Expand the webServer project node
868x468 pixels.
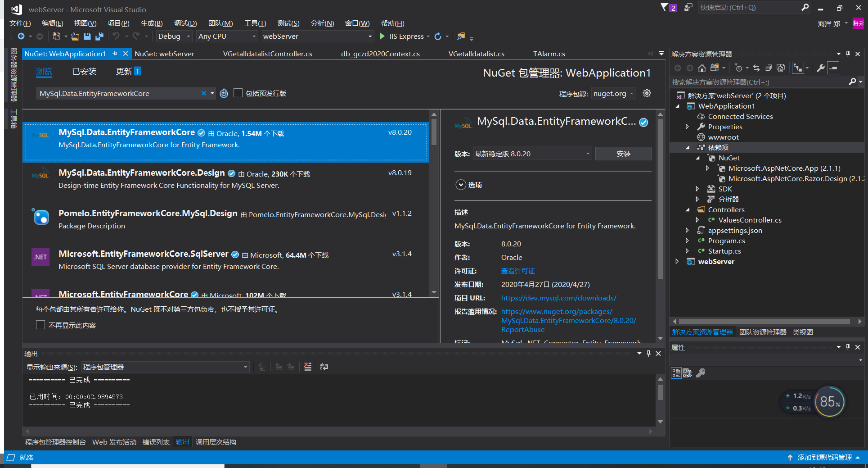[x=677, y=262]
